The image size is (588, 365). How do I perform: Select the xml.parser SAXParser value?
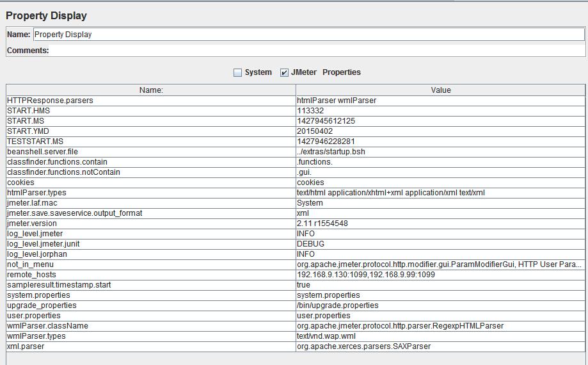(x=364, y=346)
